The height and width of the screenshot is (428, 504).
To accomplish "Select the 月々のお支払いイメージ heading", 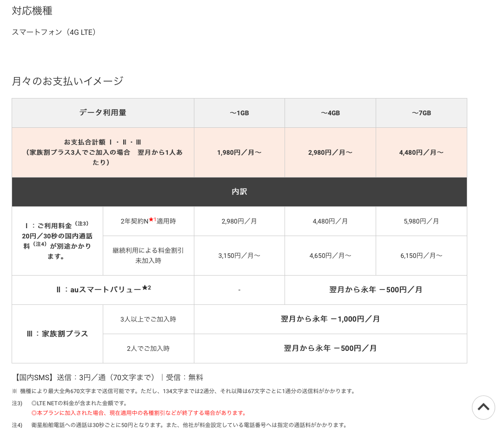I will (67, 81).
